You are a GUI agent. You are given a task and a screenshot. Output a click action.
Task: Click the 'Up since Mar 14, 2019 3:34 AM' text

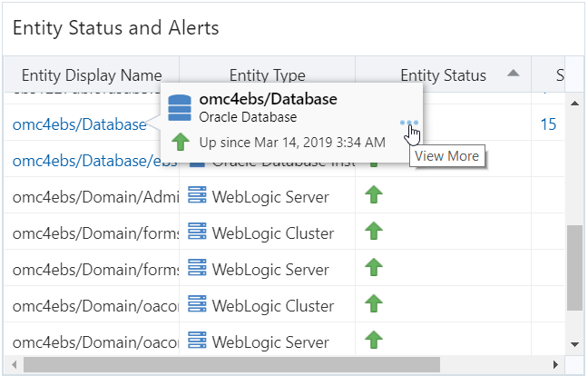[x=292, y=143]
